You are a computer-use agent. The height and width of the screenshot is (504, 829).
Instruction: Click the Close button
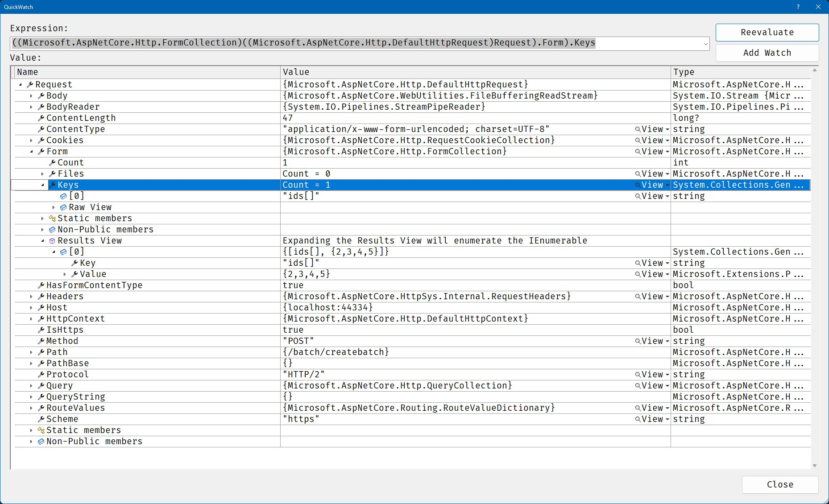click(780, 484)
